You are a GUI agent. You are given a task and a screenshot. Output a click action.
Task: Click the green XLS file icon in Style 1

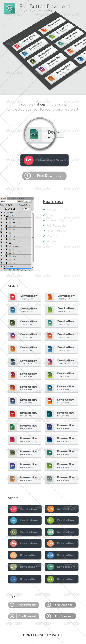point(50,310)
